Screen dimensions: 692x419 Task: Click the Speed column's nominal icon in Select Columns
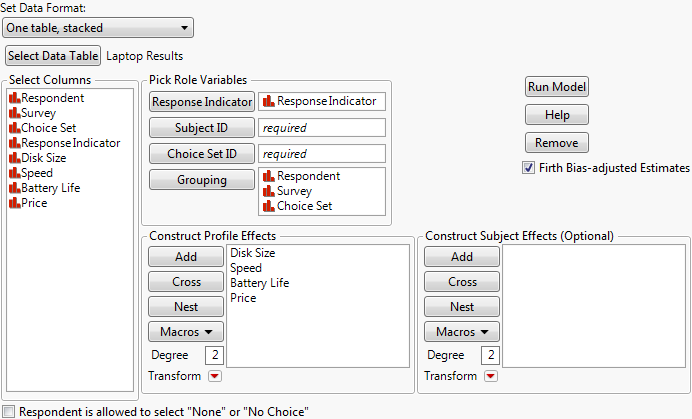tap(14, 173)
